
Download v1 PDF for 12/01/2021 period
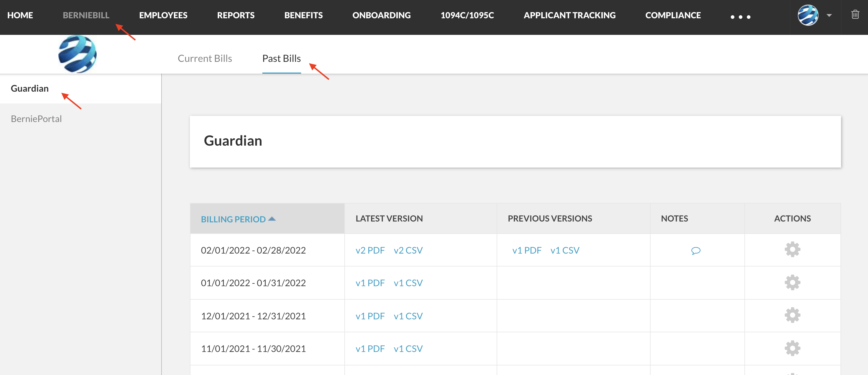tap(370, 316)
